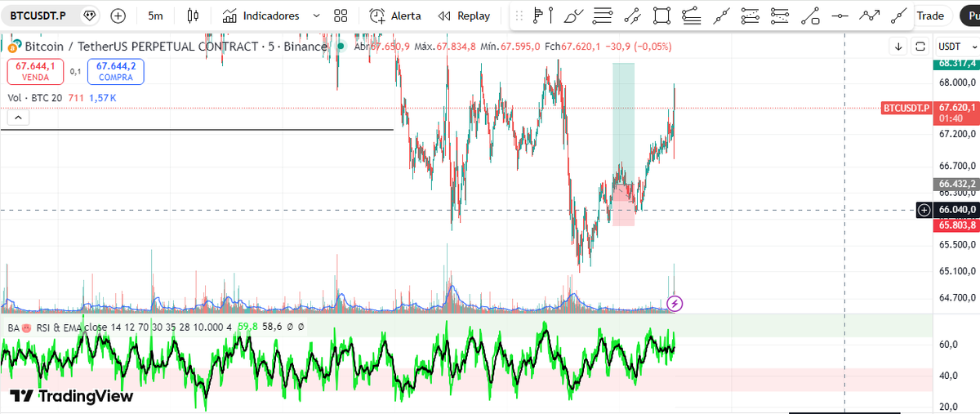Open the USDT currency dropdown

tap(955, 47)
